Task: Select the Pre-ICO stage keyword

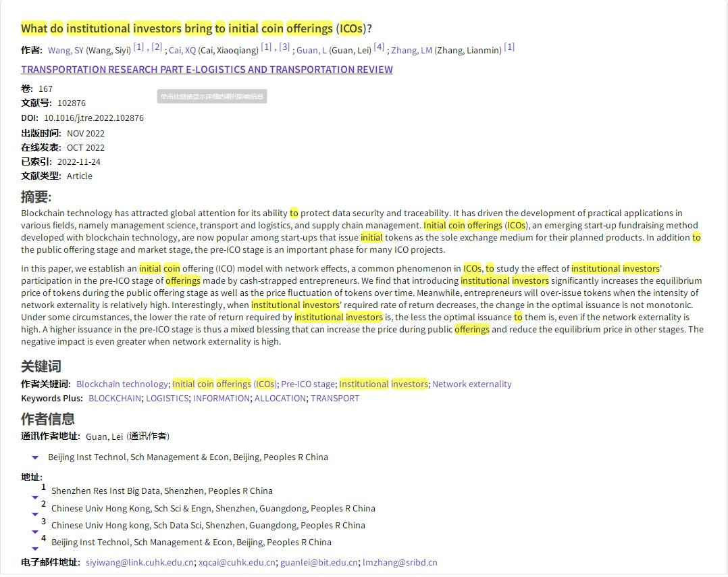Action: [307, 384]
